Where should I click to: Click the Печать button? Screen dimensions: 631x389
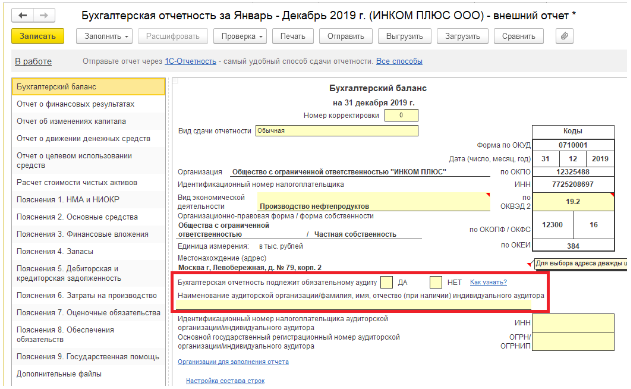pyautogui.click(x=293, y=36)
